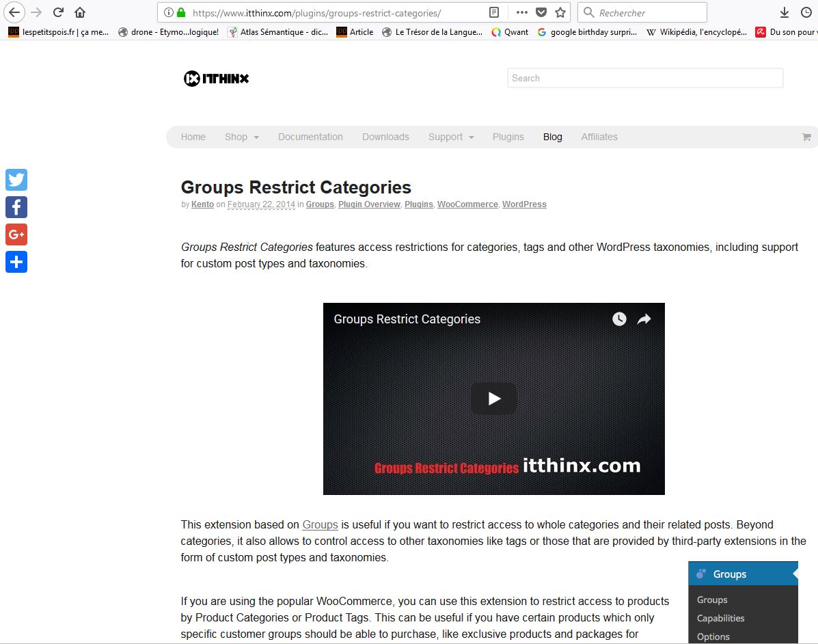Toggle reader view in address bar

click(x=494, y=12)
